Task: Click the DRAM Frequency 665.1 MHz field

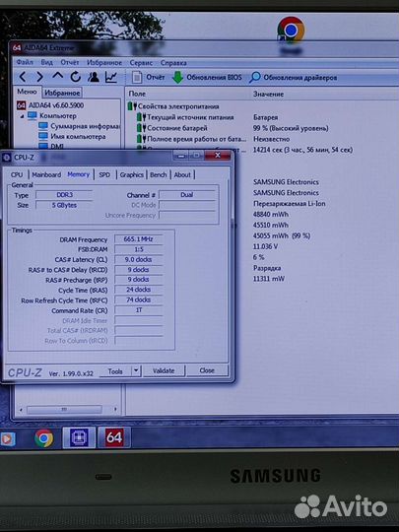Action: tap(139, 239)
